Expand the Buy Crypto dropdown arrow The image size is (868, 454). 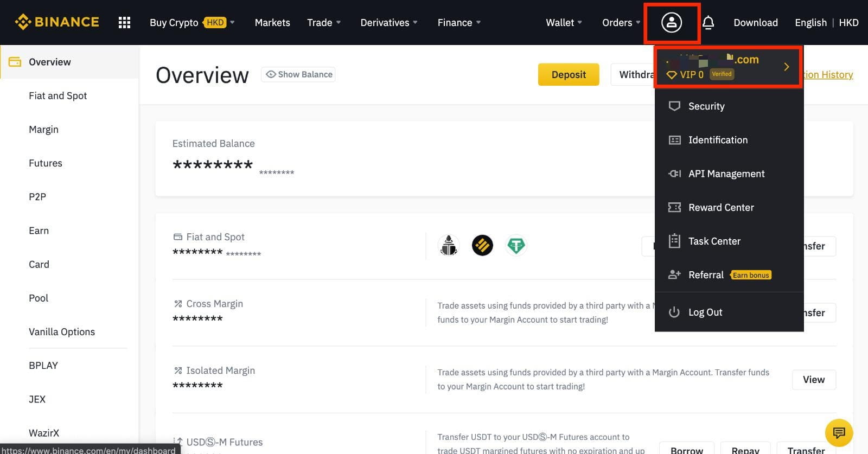click(232, 22)
